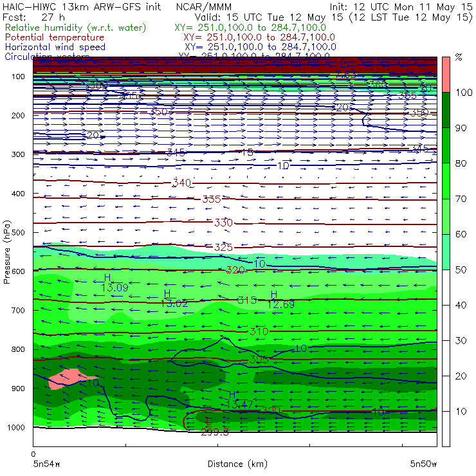Click the '%' unit label above color bar
Viewport: 476px width, 476px height.
point(459,57)
